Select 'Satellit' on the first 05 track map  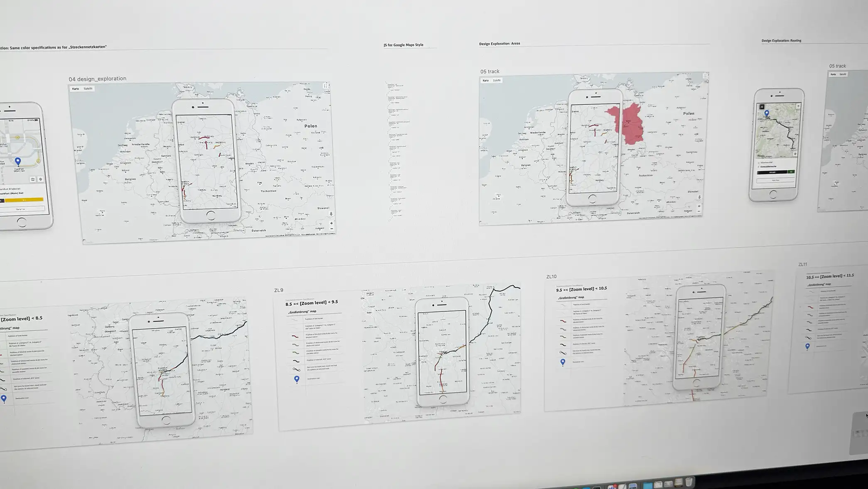(497, 80)
